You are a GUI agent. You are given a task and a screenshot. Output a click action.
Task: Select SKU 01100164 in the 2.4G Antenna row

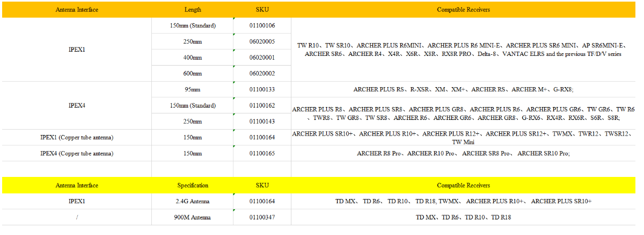pos(262,201)
